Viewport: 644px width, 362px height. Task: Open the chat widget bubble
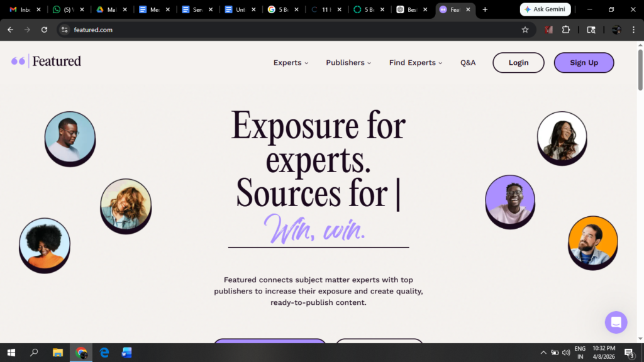click(616, 322)
